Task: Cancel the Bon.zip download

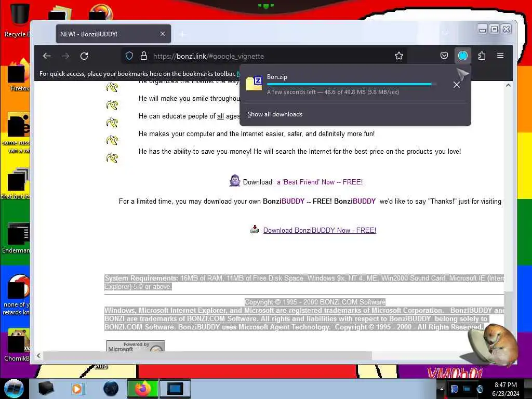Action: click(x=457, y=85)
